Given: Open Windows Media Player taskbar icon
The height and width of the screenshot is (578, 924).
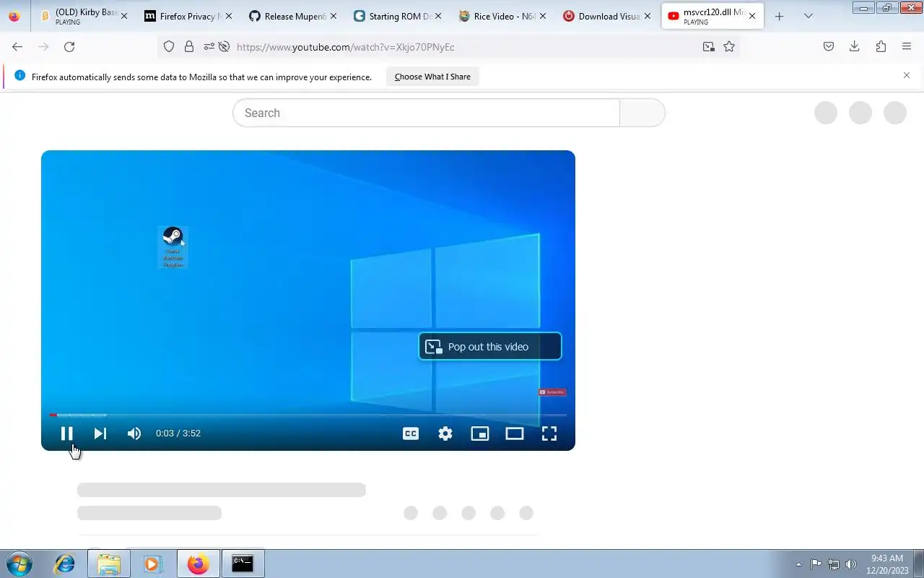Looking at the screenshot, I should click(x=152, y=564).
